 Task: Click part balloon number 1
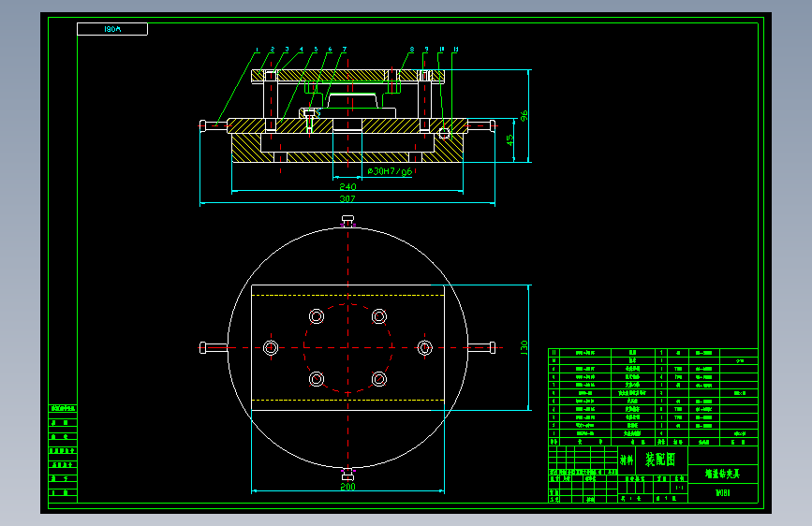click(x=257, y=50)
